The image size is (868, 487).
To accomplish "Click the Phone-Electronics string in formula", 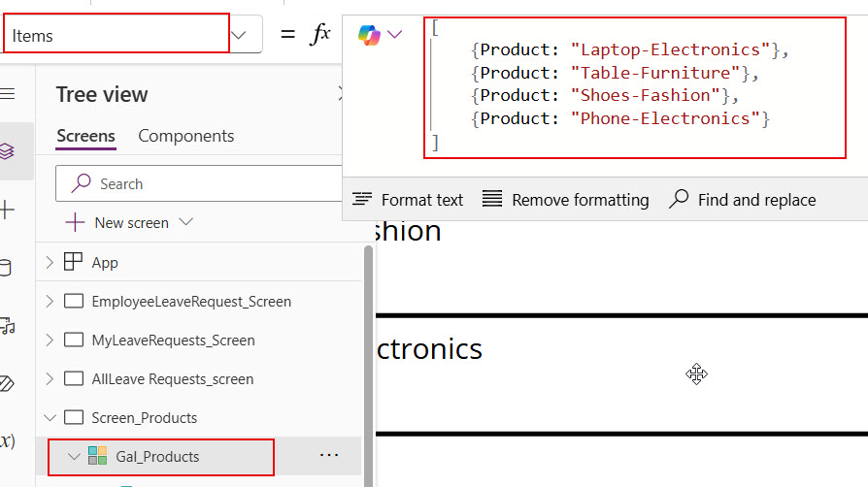I will click(x=665, y=118).
